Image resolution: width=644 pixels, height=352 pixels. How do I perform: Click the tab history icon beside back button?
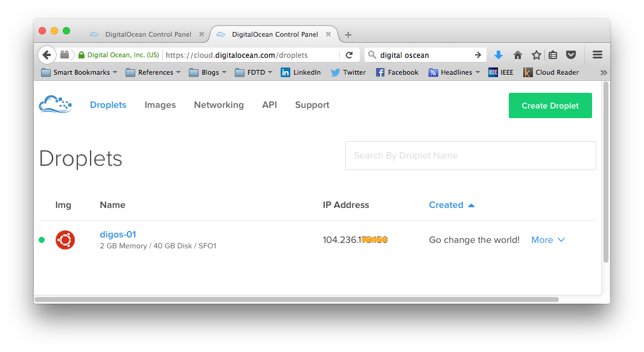coord(65,55)
